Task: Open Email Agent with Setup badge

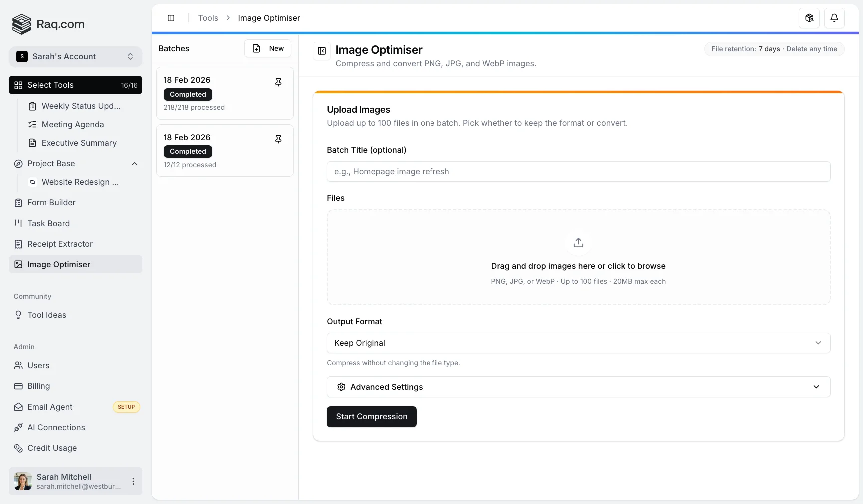Action: tap(50, 407)
